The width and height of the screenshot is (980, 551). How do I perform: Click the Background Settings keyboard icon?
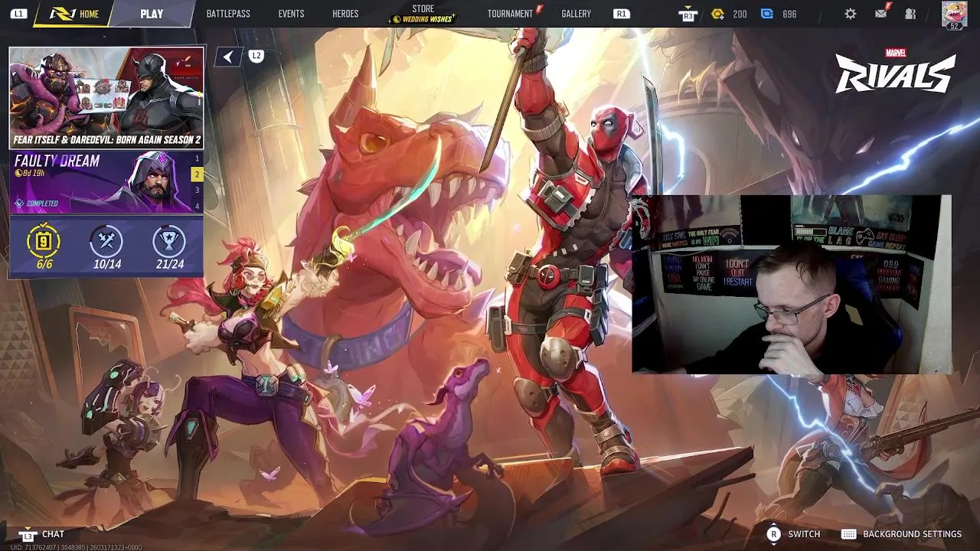[x=848, y=534]
